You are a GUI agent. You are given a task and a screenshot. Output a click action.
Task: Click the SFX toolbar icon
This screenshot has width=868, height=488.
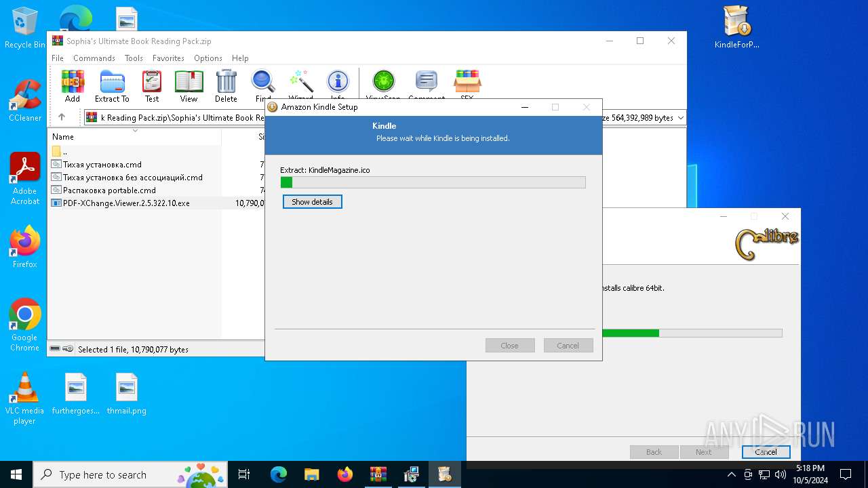tap(467, 86)
